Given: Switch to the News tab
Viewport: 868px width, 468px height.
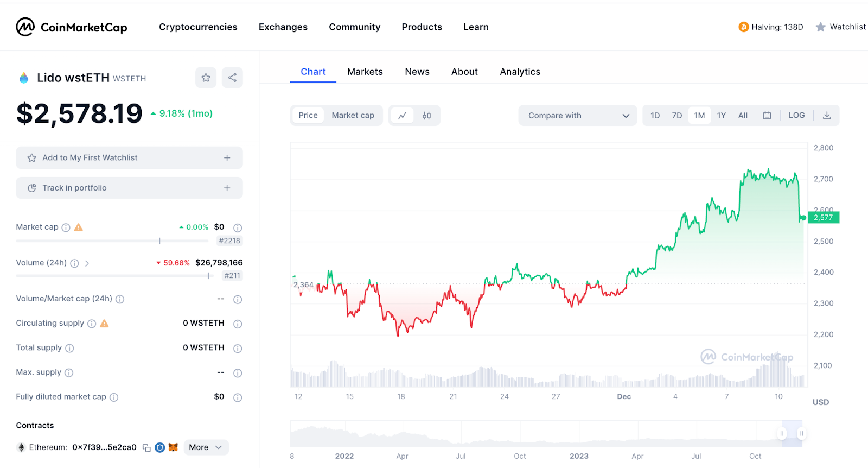Looking at the screenshot, I should 417,72.
